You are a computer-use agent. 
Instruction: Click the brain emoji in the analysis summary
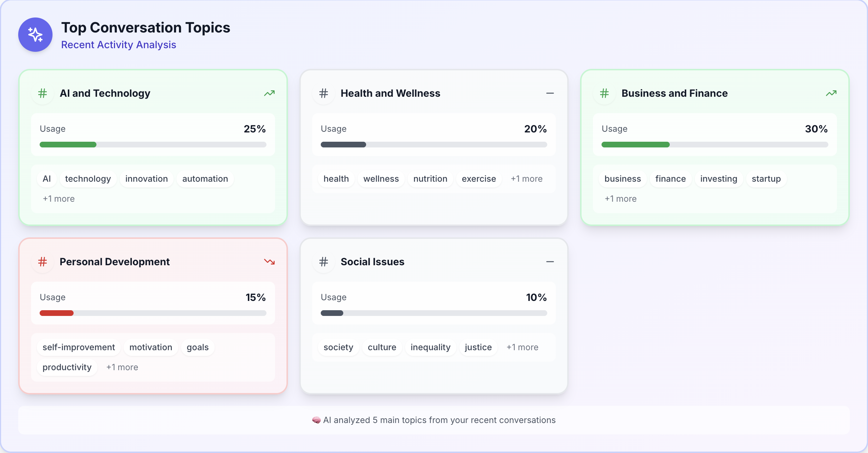pyautogui.click(x=316, y=420)
